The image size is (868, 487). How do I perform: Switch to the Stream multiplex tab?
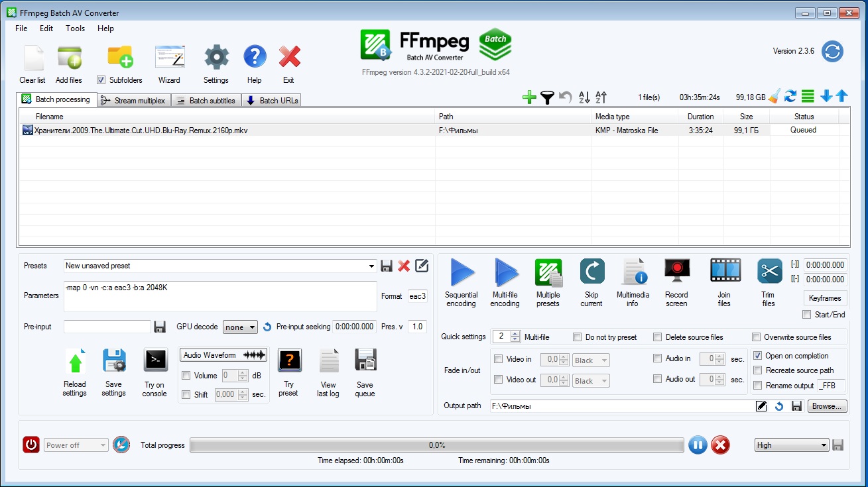click(134, 101)
